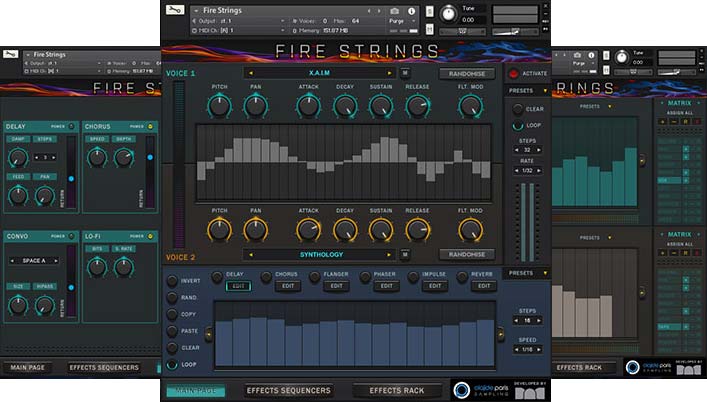Adjust the Voice 1 Release knob
The image size is (707, 402).
(x=418, y=106)
